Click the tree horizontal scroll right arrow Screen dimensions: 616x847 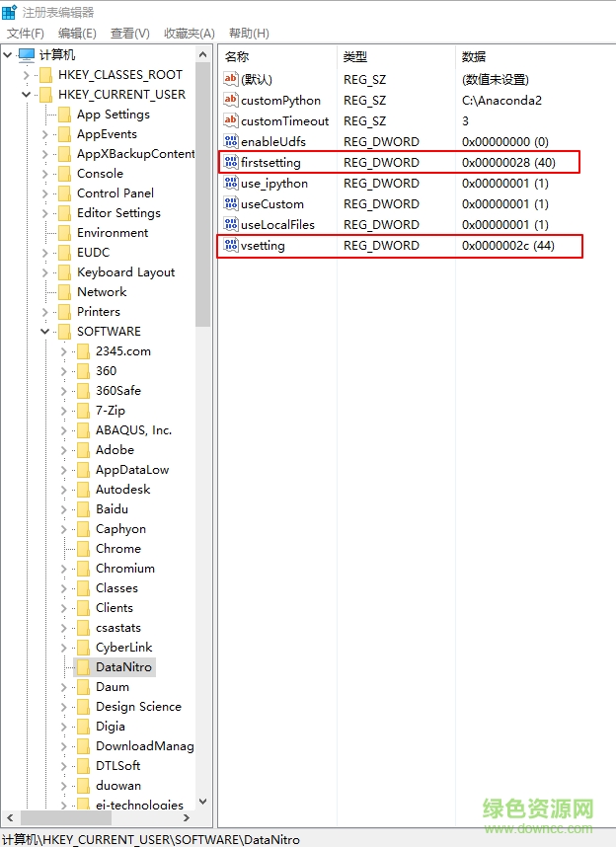187,817
